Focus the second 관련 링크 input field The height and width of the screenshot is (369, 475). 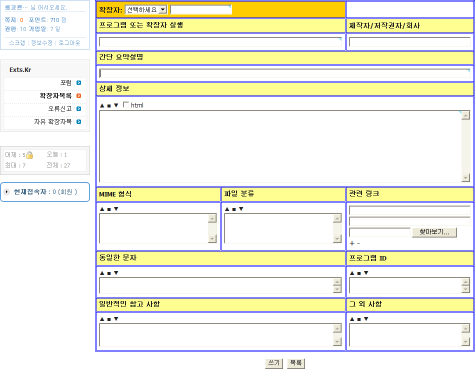410,221
